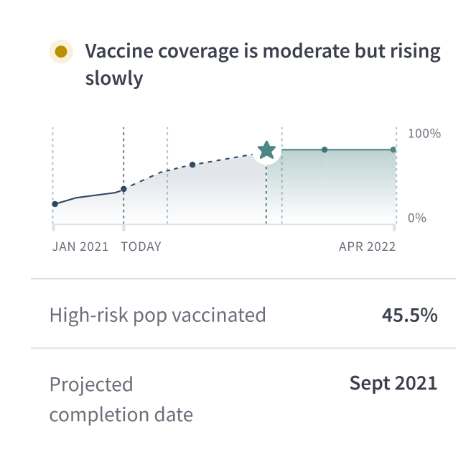Click the 0% y-axis label
Viewport: 476px width, 470px height.
coord(417,218)
